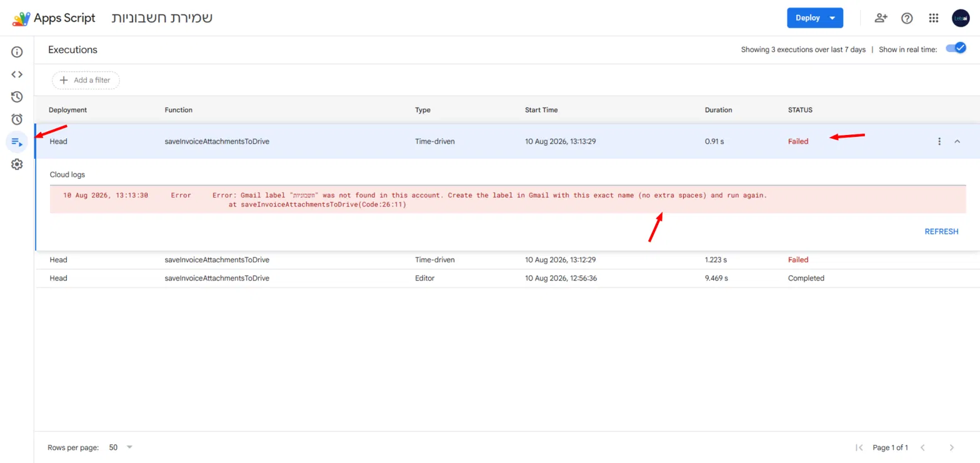Click the Page 1 of 1 indicator
Image resolution: width=980 pixels, height=463 pixels.
coord(890,448)
